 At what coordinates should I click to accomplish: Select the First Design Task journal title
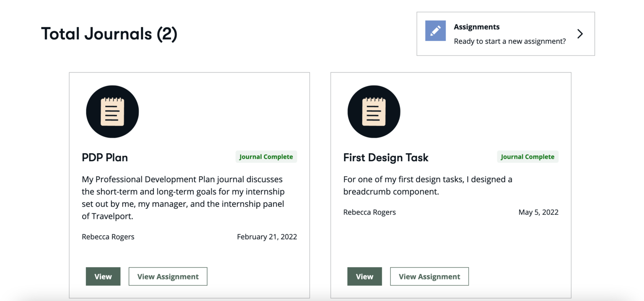coord(386,157)
